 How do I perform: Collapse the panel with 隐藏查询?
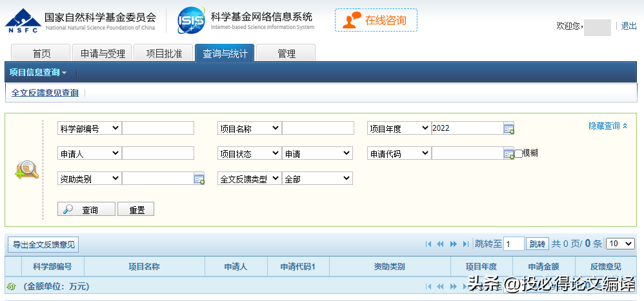tap(608, 126)
